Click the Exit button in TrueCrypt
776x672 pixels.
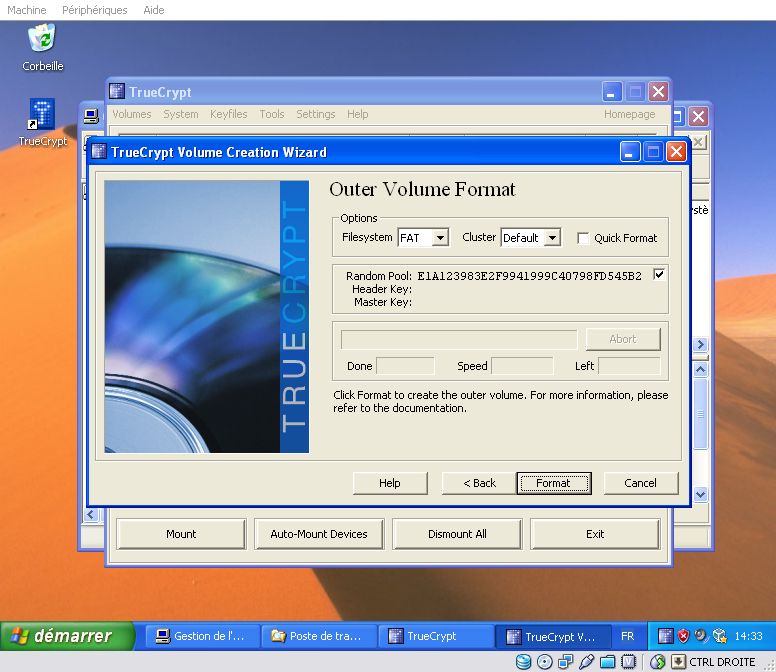tap(595, 534)
